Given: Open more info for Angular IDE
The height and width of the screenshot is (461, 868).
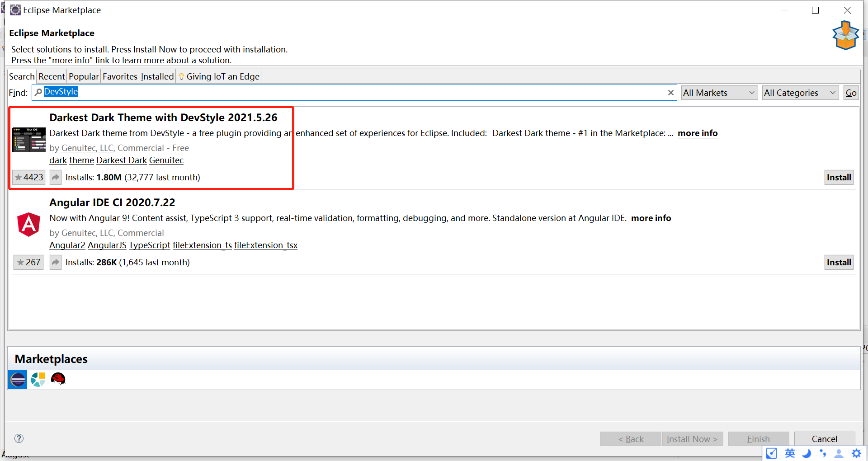Looking at the screenshot, I should 651,218.
